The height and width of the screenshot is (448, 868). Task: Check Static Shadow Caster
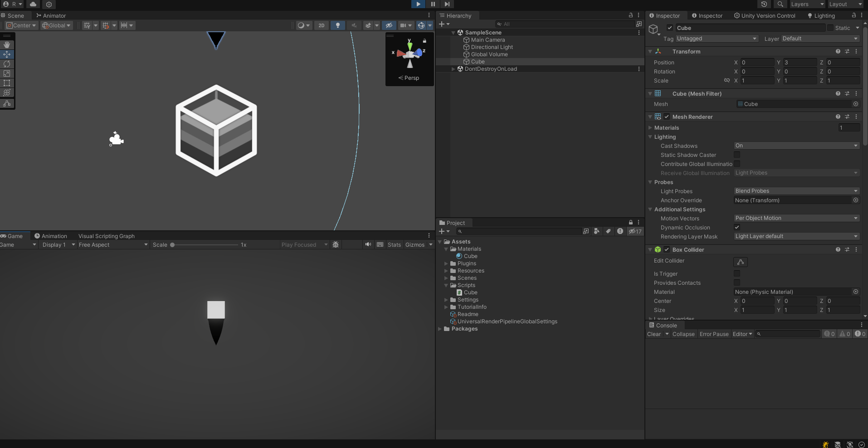737,155
